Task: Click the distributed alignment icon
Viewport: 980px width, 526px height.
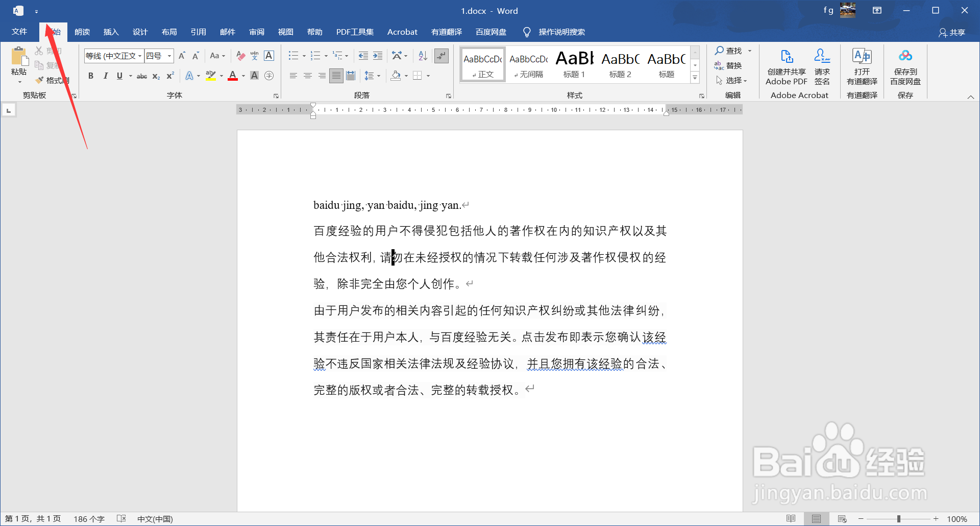Action: click(351, 76)
